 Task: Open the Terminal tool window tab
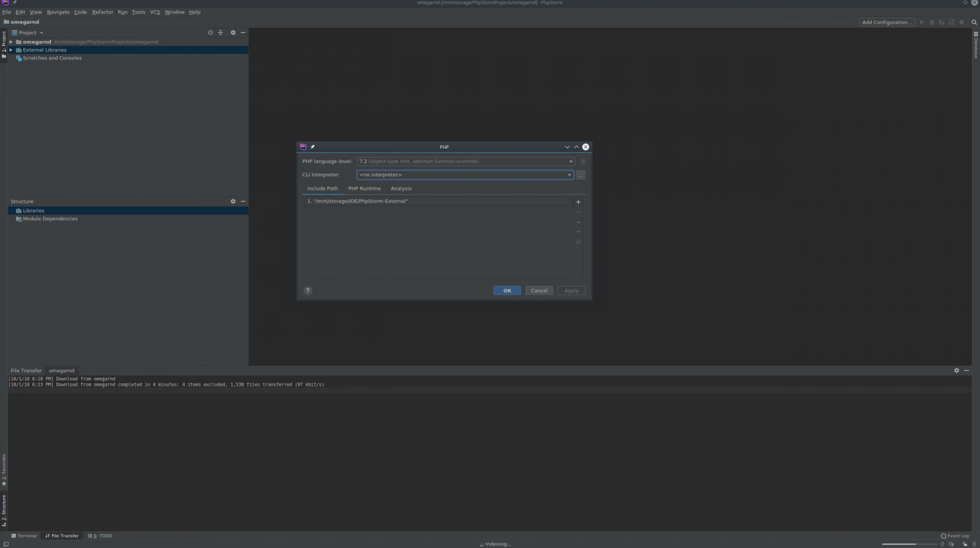pos(24,536)
